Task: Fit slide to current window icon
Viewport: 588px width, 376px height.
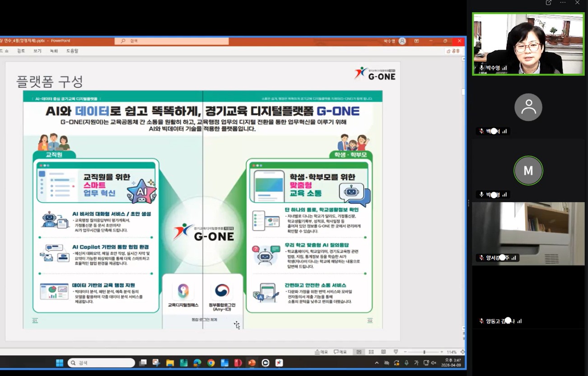Action: 462,352
